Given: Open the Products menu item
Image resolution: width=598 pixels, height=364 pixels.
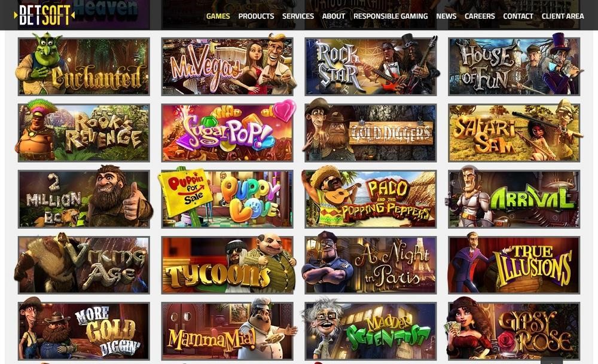Looking at the screenshot, I should tap(256, 16).
